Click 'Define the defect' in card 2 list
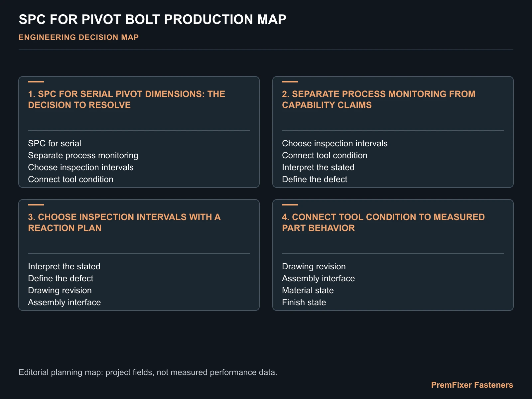The width and height of the screenshot is (532, 399). click(315, 179)
